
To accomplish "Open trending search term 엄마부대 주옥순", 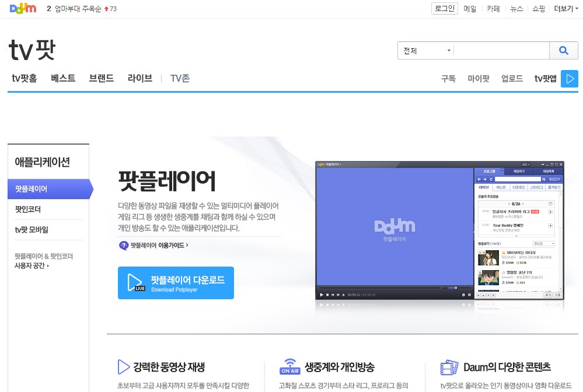I will (x=78, y=9).
